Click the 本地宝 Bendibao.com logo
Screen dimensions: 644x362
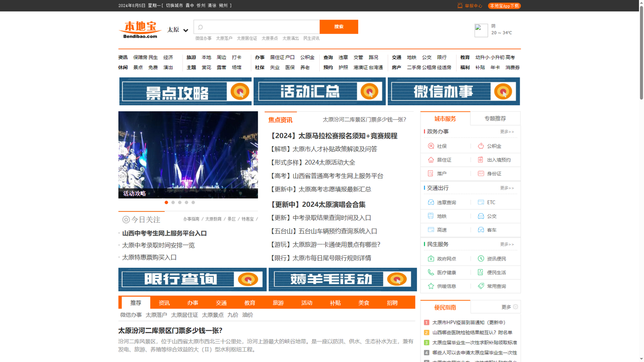pos(140,30)
